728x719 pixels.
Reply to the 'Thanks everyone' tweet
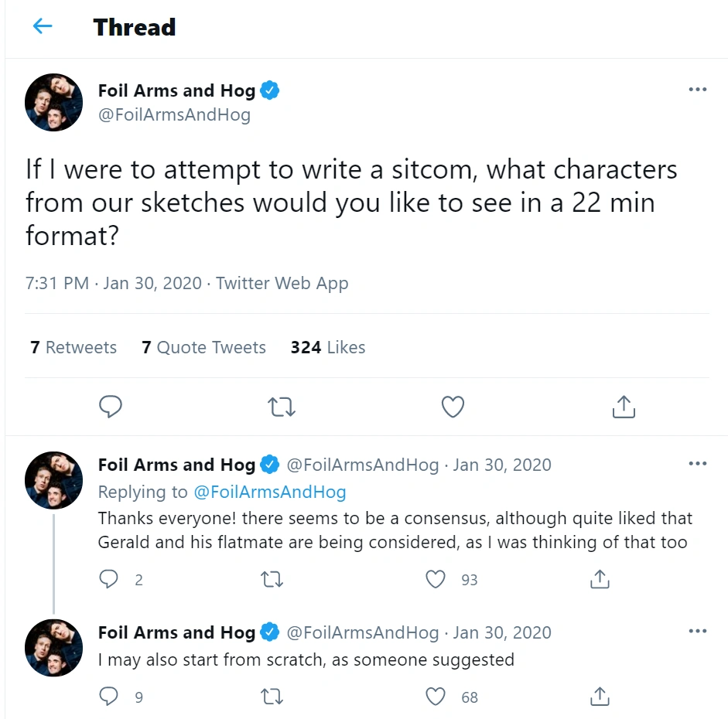click(x=108, y=579)
